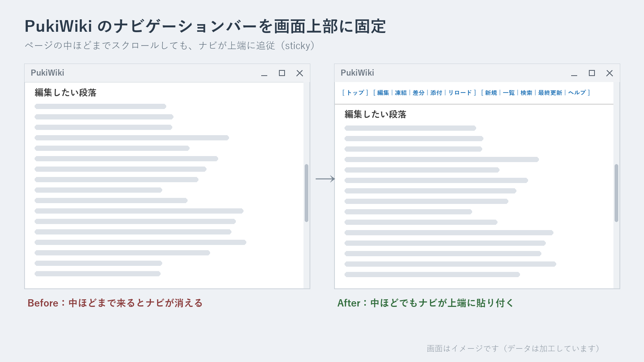
Task: Click the 編集したい段落 heading in the left window
Action: (x=66, y=93)
